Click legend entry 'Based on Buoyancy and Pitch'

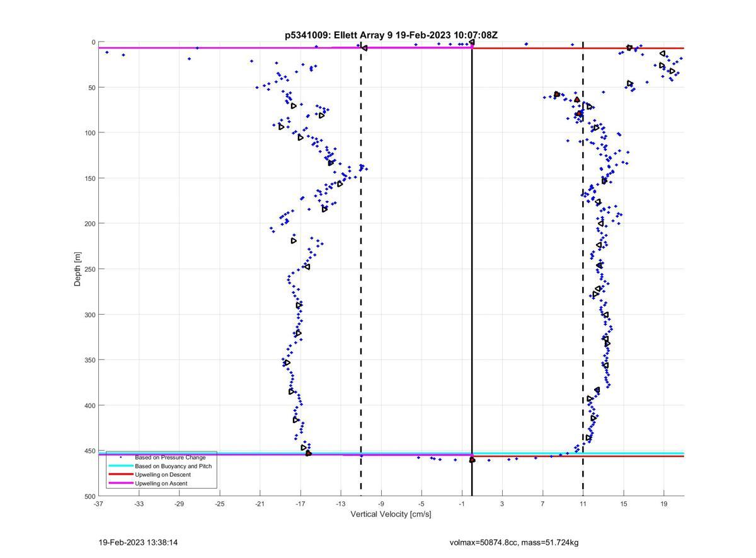(173, 466)
